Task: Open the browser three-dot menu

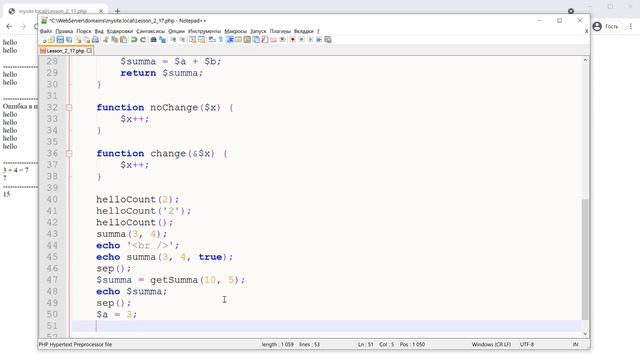Action: [631, 27]
